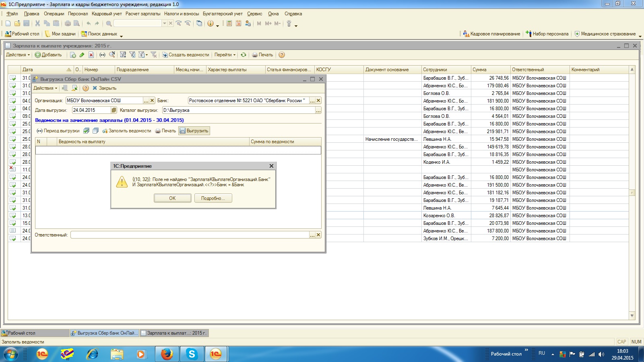Click the Print printer icon in main toolbar
This screenshot has height=362, width=644.
(68, 23)
